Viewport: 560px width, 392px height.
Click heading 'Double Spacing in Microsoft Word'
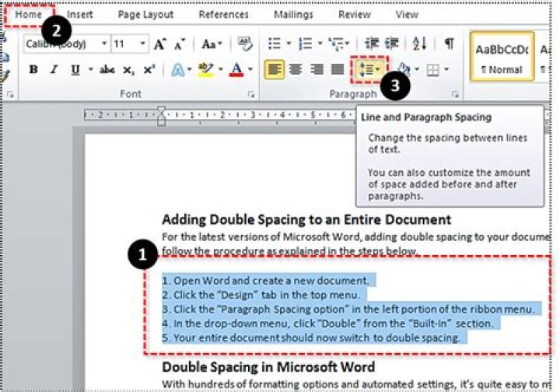(268, 367)
